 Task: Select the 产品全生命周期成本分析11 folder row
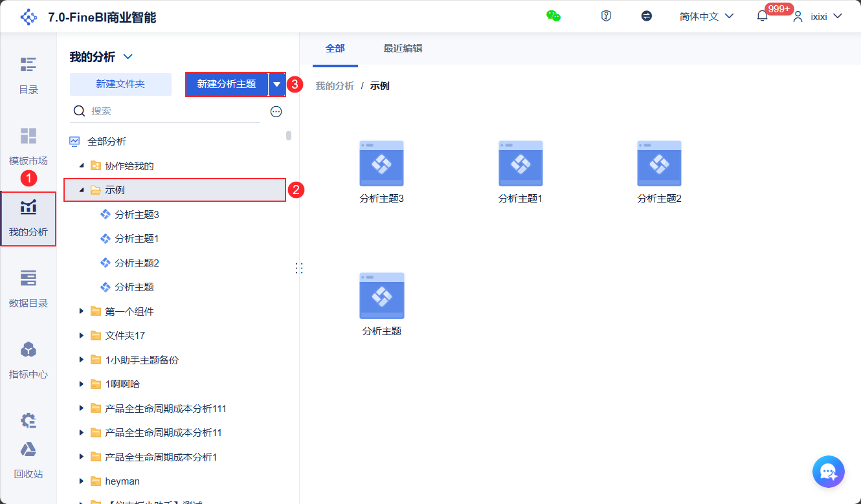click(x=175, y=432)
